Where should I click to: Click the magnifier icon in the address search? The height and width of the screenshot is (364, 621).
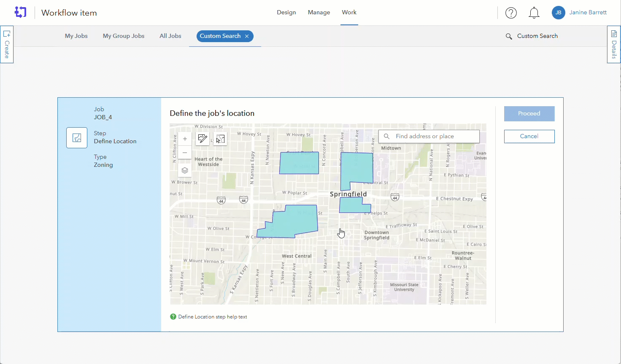tap(386, 136)
